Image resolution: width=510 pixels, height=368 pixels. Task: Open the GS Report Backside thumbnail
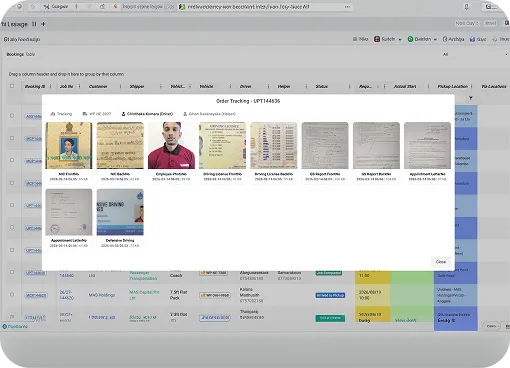pos(376,145)
